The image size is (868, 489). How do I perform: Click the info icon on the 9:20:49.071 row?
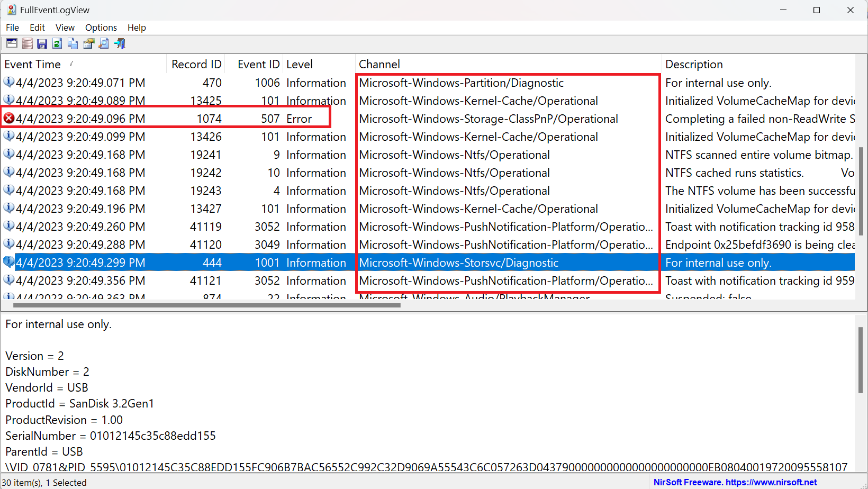tap(9, 83)
